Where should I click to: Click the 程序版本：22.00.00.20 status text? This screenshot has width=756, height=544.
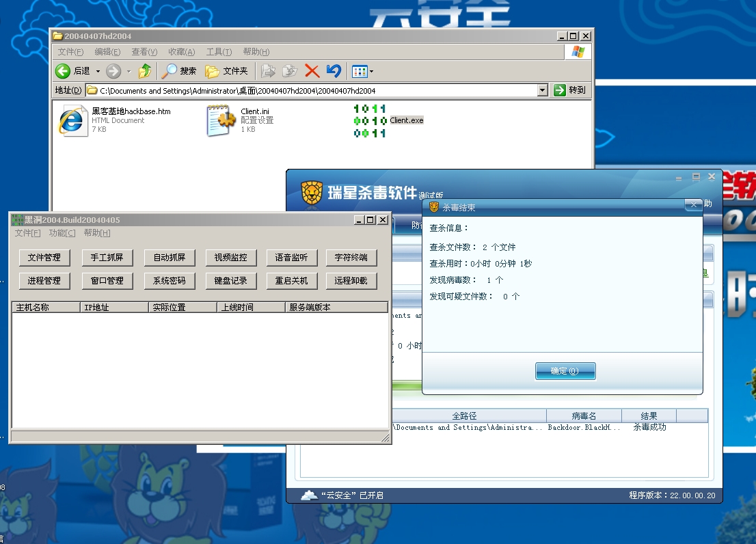(x=672, y=495)
